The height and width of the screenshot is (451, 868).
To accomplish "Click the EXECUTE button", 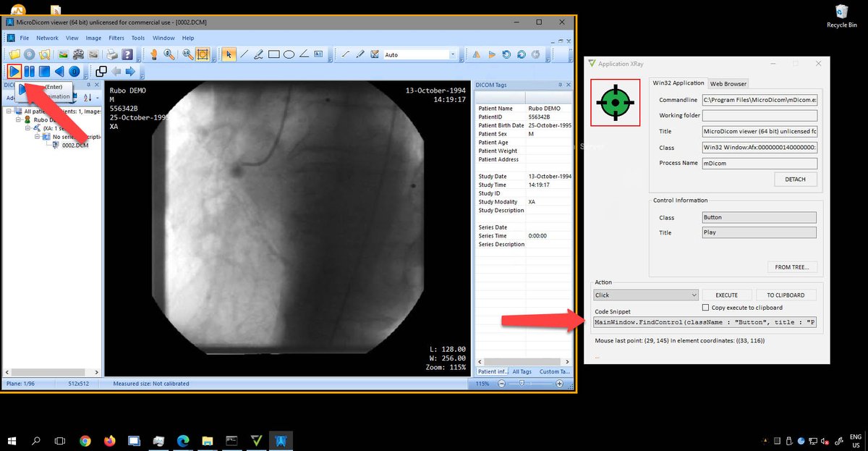I will click(x=726, y=295).
